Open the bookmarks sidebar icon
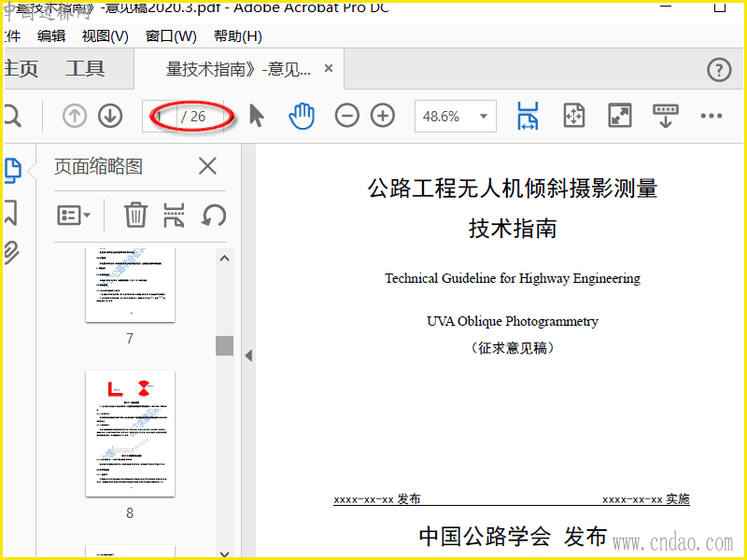Viewport: 747px width, 560px height. 11,213
